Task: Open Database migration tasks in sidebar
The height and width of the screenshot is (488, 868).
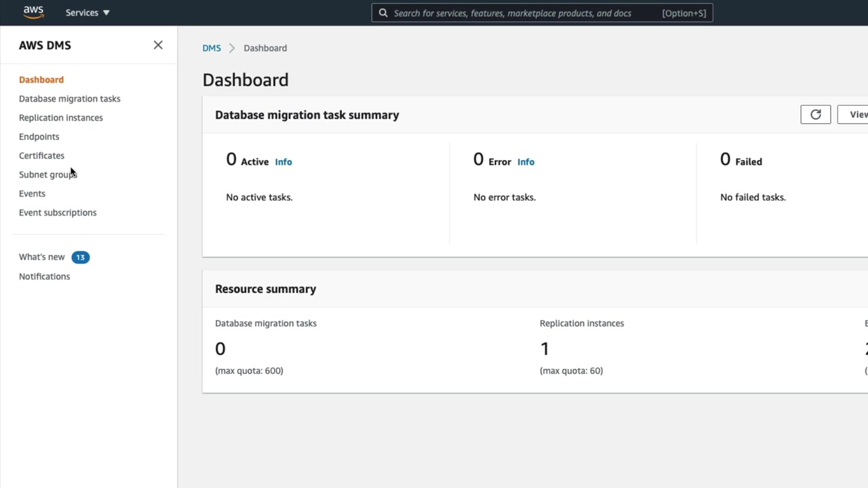Action: click(69, 99)
